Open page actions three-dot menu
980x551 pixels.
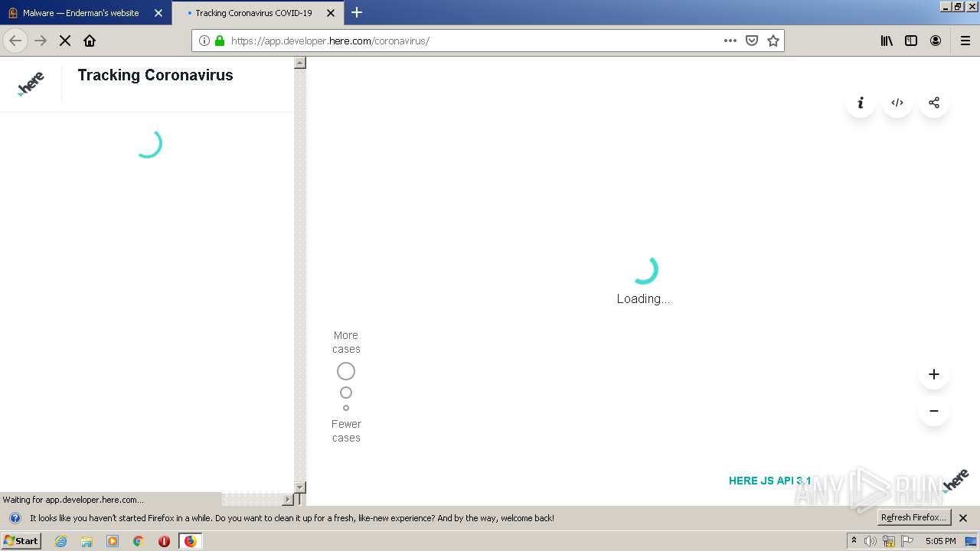click(730, 41)
